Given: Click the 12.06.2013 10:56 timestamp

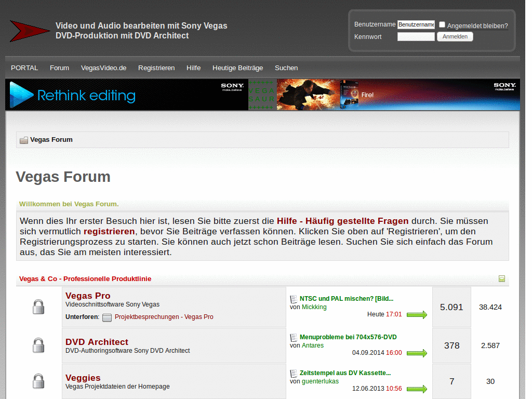Looking at the screenshot, I should [x=377, y=389].
